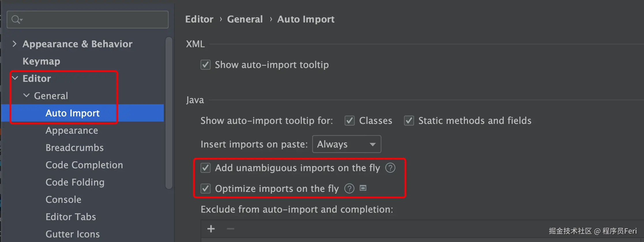Image resolution: width=644 pixels, height=242 pixels.
Task: Click the project-level settings icon near Optimize imports
Action: [x=363, y=188]
